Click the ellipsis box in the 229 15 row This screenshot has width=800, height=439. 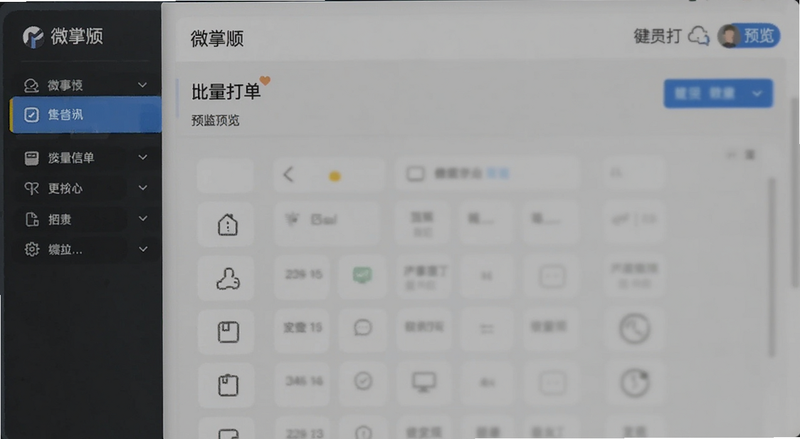tap(552, 277)
